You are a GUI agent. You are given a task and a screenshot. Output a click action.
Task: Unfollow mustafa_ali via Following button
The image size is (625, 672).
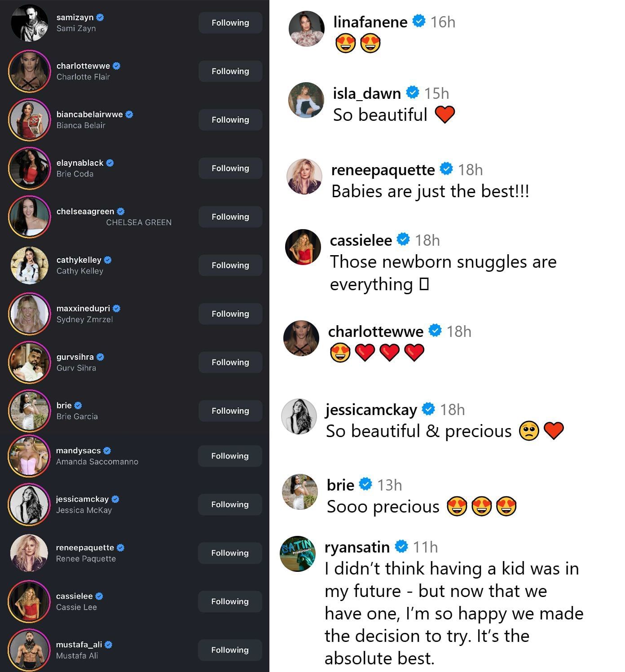(230, 650)
